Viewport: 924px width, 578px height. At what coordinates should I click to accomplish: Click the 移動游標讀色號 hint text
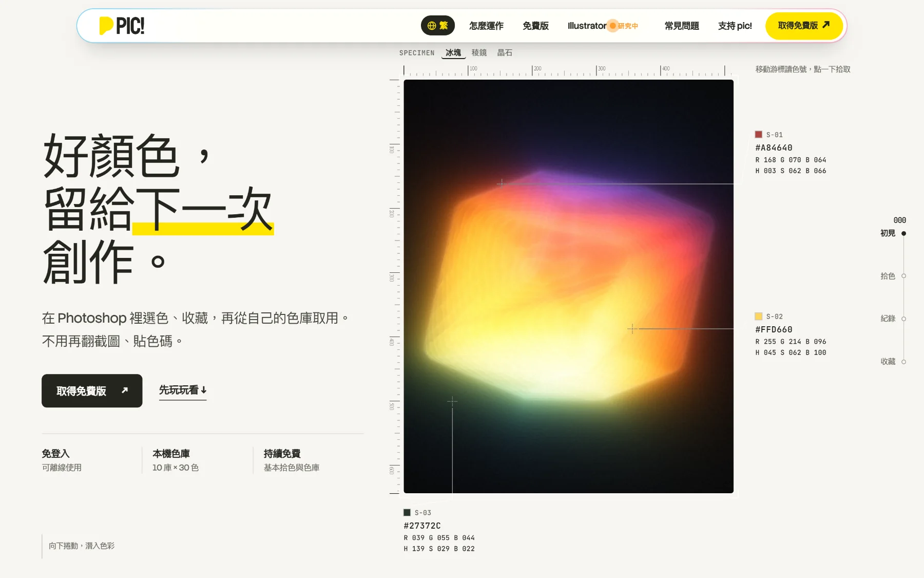pos(802,69)
